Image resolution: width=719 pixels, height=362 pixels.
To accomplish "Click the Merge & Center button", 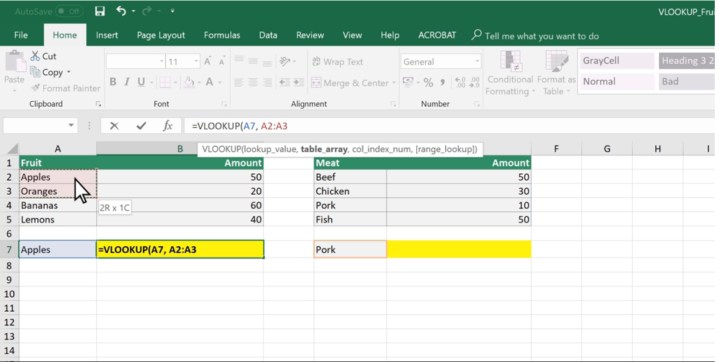I will coord(353,83).
